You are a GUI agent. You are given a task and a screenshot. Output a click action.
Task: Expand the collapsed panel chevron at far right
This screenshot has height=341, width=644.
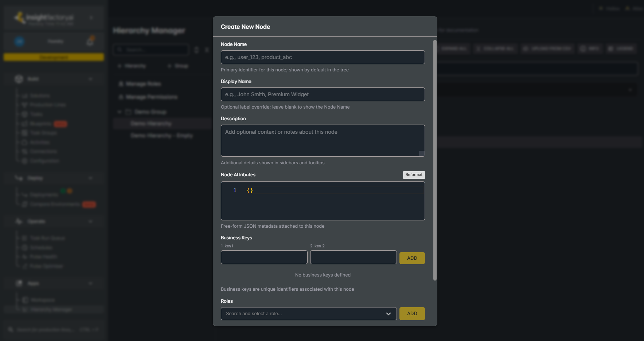coord(630,90)
